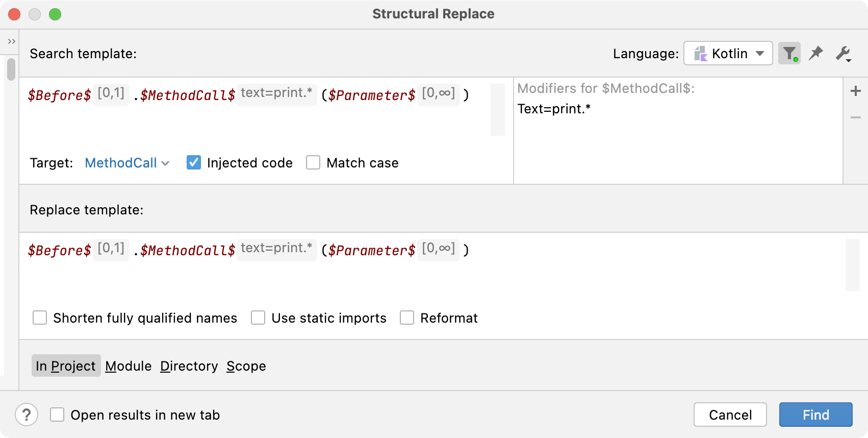Screen dimensions: 868x438
Task: Switch scope to Module
Action: [128, 366]
